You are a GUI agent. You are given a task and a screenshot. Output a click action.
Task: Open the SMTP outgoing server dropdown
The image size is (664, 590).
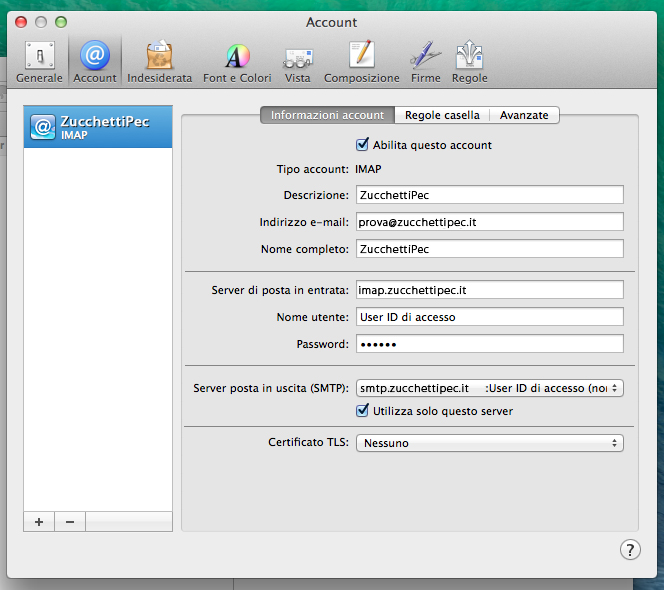tap(490, 388)
